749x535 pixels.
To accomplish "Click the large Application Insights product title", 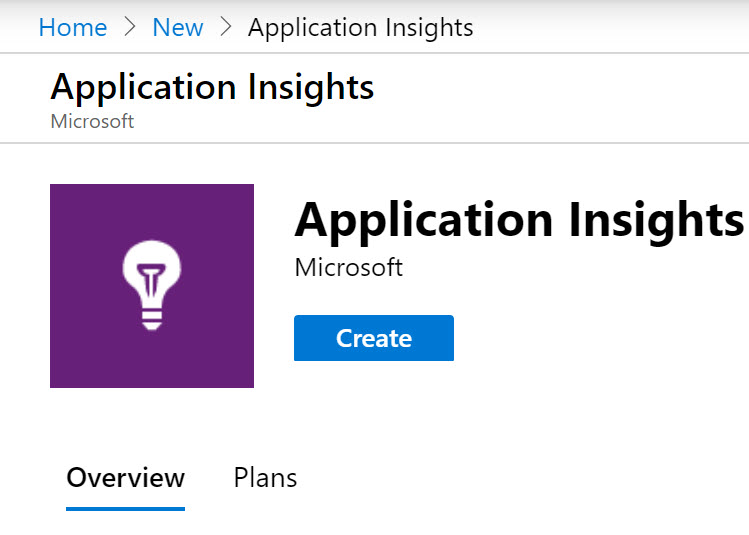I will pyautogui.click(x=518, y=219).
